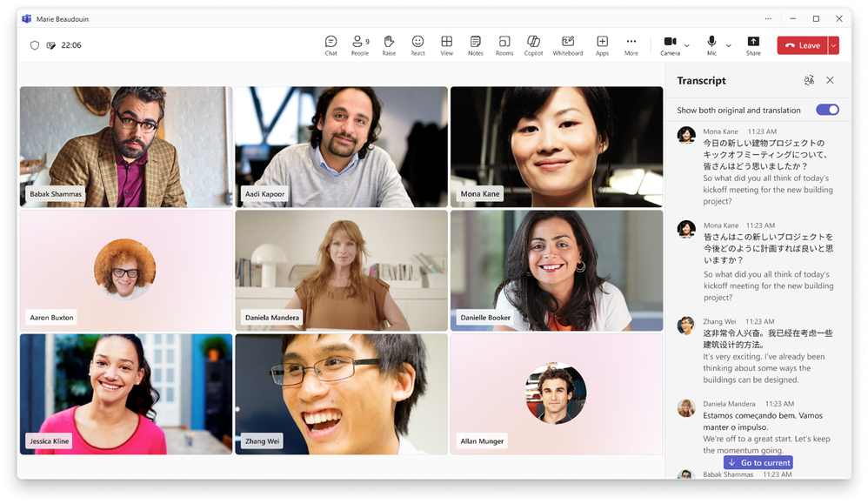Open meeting Notes
This screenshot has width=868, height=504.
pos(475,45)
